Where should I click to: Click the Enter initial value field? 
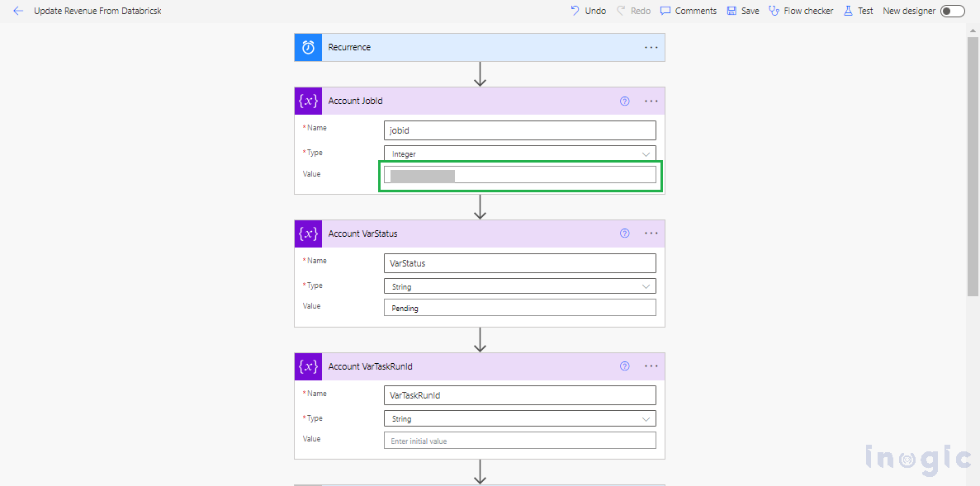pyautogui.click(x=520, y=441)
